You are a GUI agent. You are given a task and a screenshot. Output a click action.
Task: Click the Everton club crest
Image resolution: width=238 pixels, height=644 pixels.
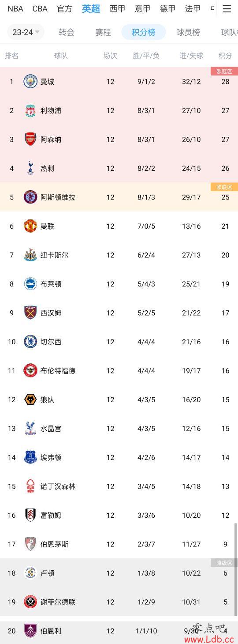coord(30,457)
